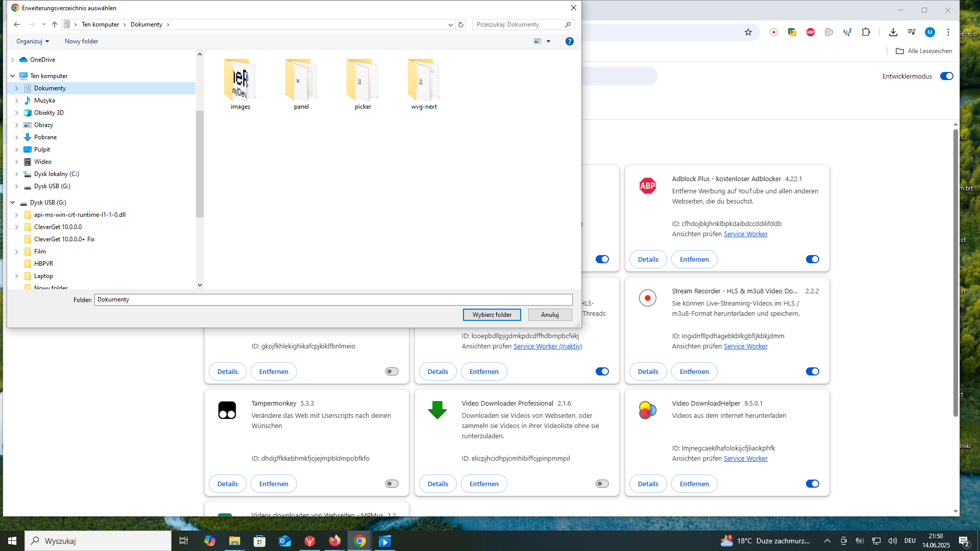Image resolution: width=980 pixels, height=551 pixels.
Task: Click the Stream Recorder extension toolbar icon
Action: 774,32
